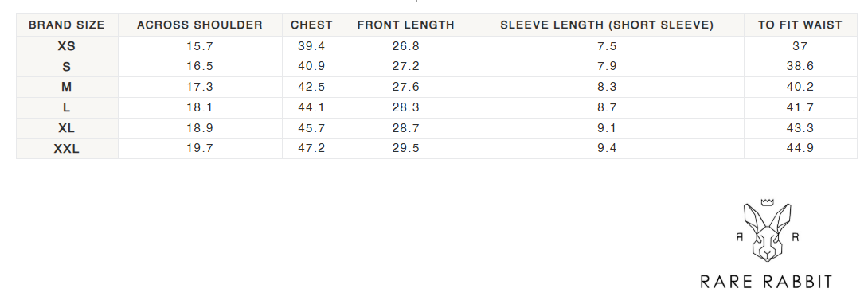The height and width of the screenshot is (304, 868).
Task: Click the BRAND SIZE column header
Action: pos(66,25)
